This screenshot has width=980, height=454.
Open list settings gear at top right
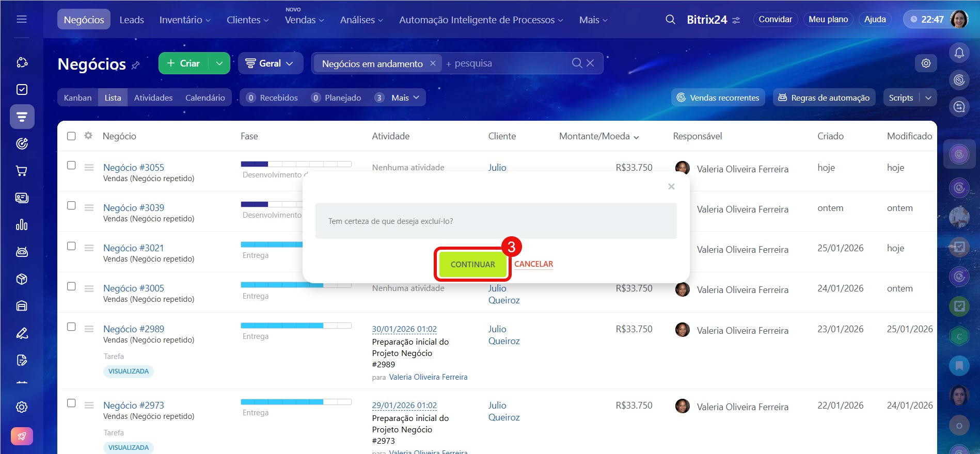pos(926,63)
